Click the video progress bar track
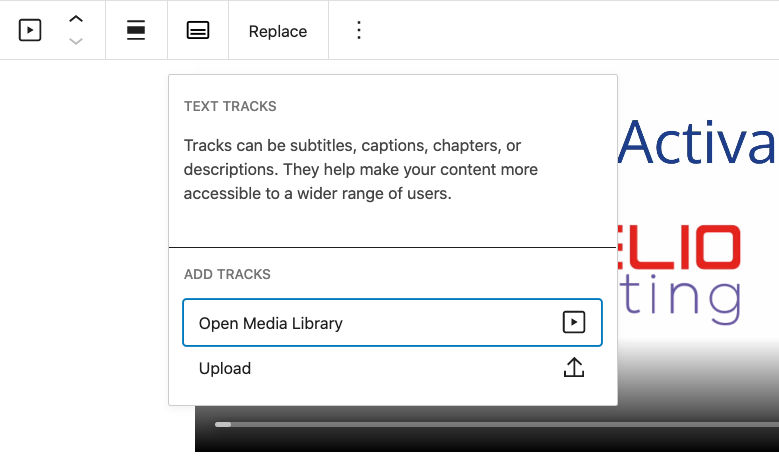779x470 pixels. tap(500, 424)
